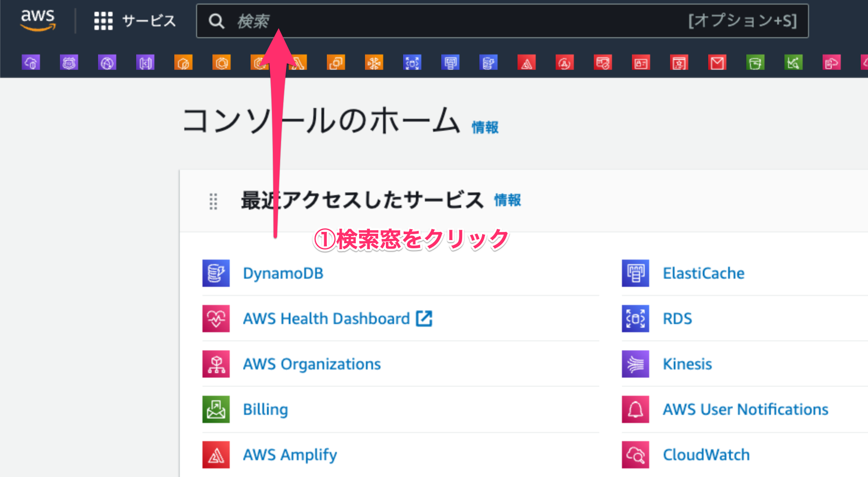Click 情報 link beside コンソールのホーム

[x=485, y=128]
